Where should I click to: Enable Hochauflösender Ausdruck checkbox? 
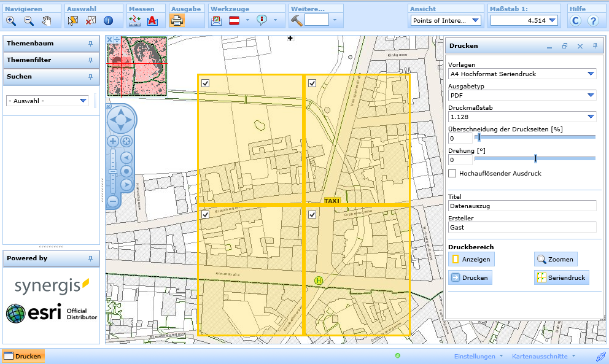(x=452, y=174)
